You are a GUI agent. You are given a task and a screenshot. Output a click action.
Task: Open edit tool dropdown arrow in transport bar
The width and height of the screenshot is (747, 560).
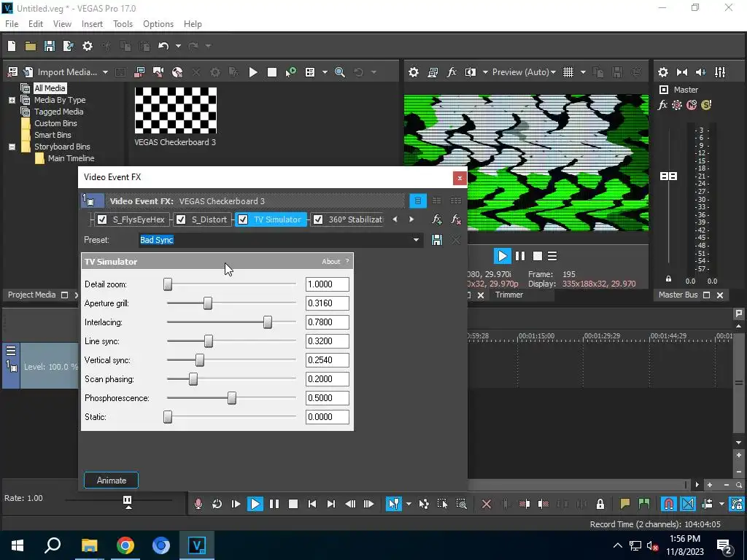409,504
